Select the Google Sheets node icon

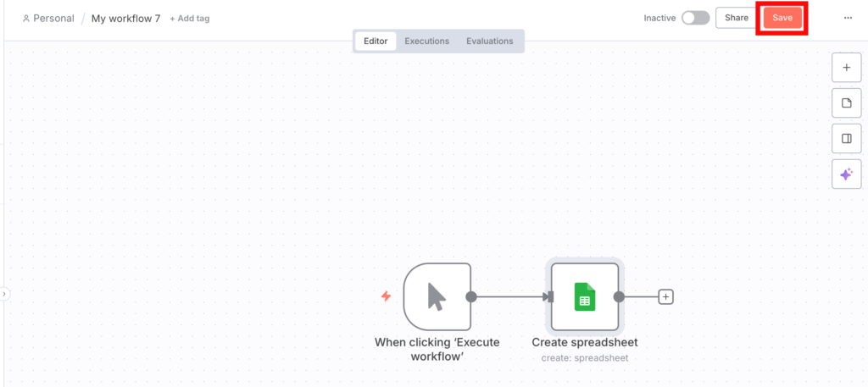tap(585, 296)
